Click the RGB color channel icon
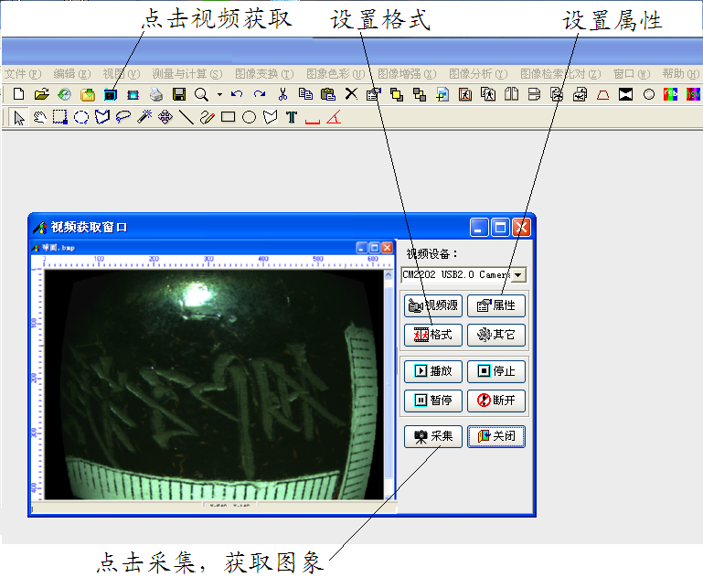 pyautogui.click(x=671, y=94)
